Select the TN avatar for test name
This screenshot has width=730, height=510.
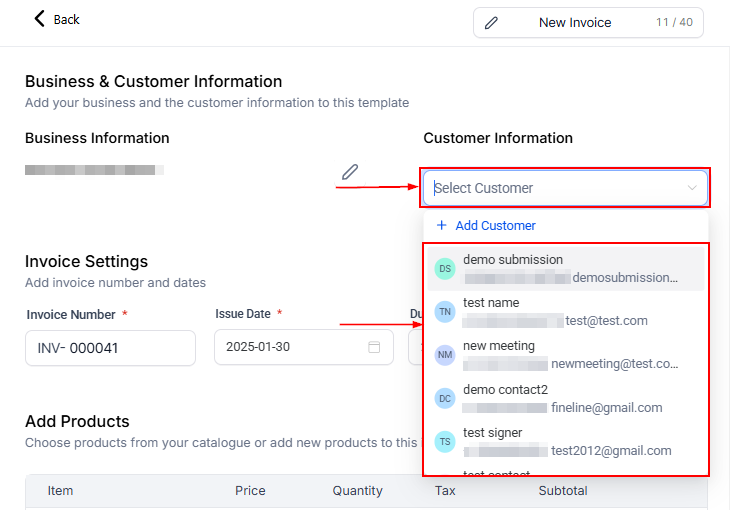(x=445, y=312)
